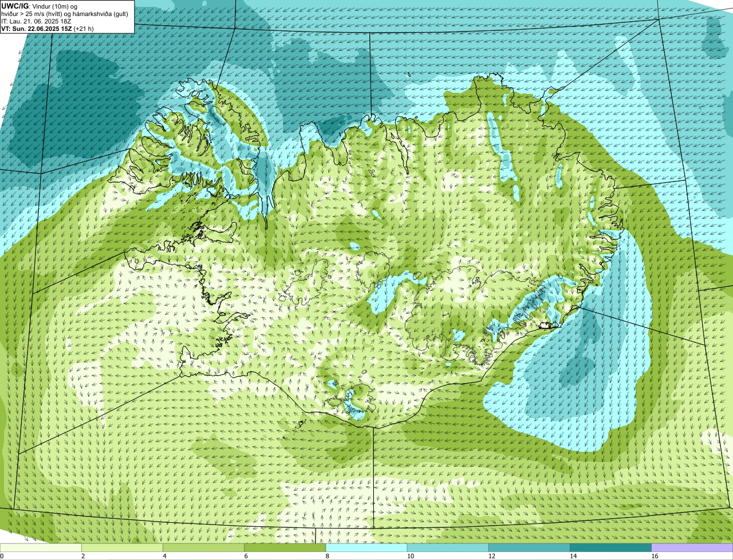
Task: Click the purple swatch above 16 m/s
Action: click(692, 548)
